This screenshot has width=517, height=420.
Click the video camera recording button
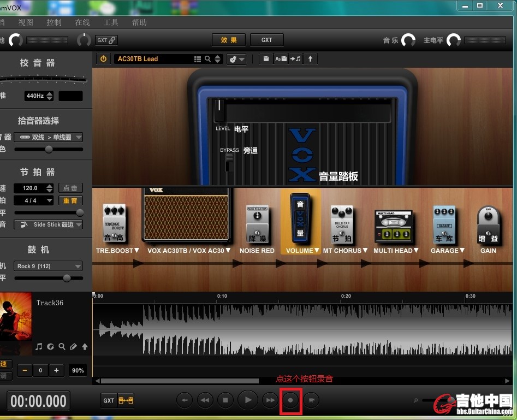point(311,400)
